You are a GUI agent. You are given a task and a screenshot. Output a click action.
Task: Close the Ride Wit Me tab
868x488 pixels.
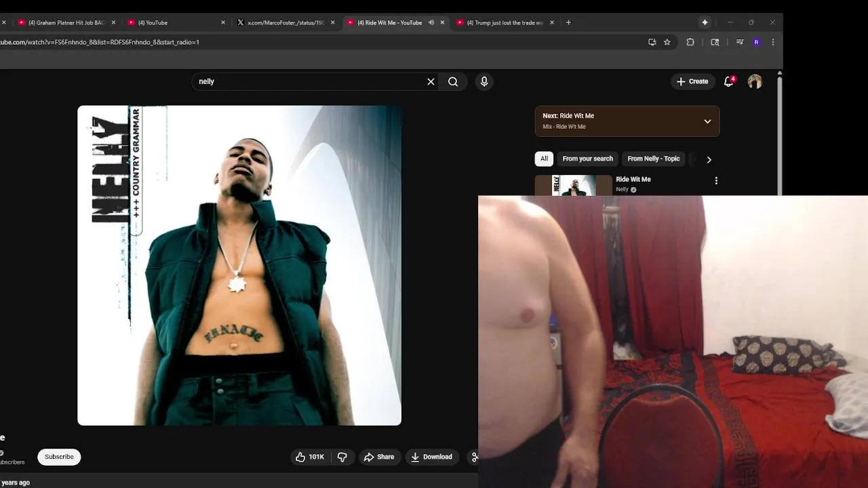[x=442, y=22]
